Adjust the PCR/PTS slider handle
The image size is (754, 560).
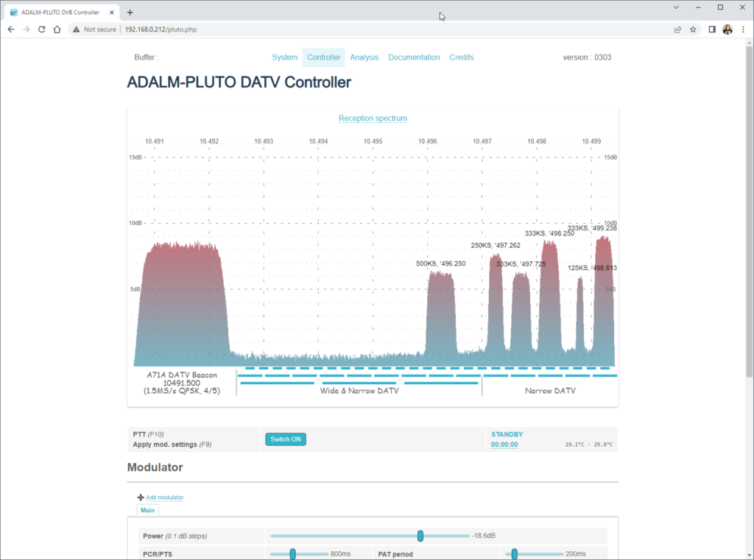click(x=293, y=554)
